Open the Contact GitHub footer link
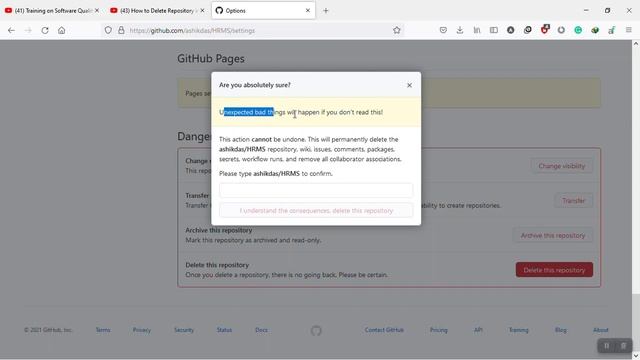 (x=384, y=330)
